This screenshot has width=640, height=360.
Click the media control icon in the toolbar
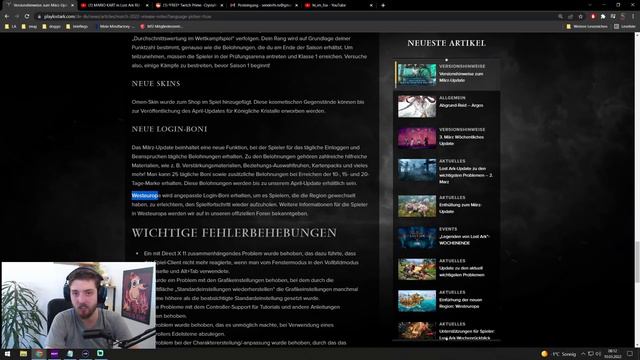coord(613,17)
